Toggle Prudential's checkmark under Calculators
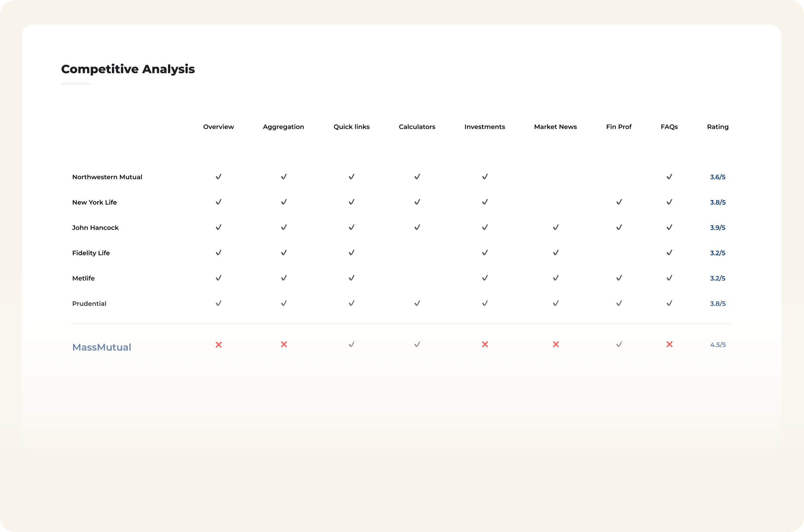The height and width of the screenshot is (532, 804). click(x=417, y=303)
